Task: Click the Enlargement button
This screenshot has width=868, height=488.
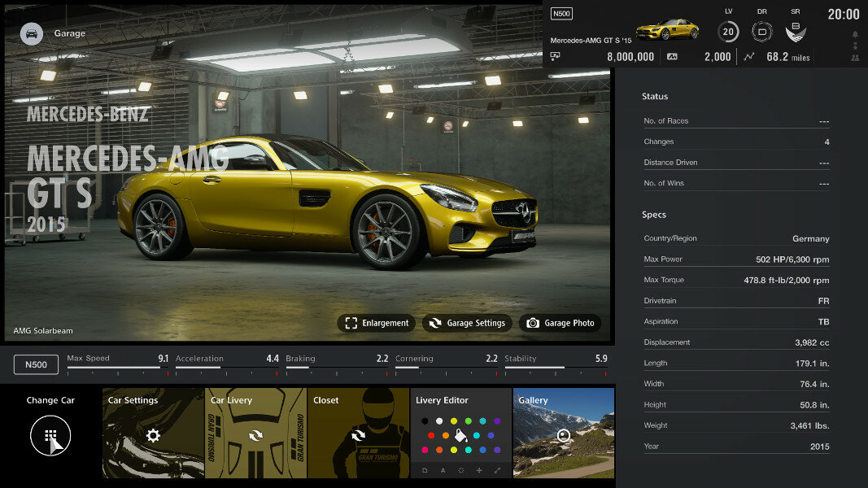Action: [x=376, y=323]
